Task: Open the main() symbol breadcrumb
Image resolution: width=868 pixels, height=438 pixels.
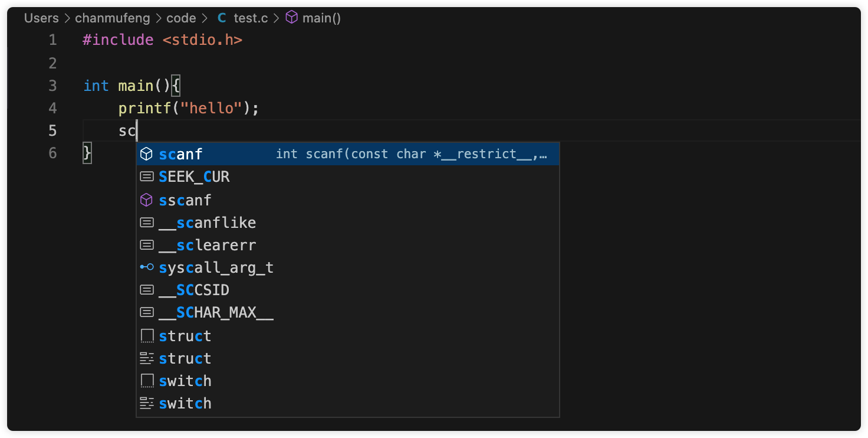Action: [321, 18]
